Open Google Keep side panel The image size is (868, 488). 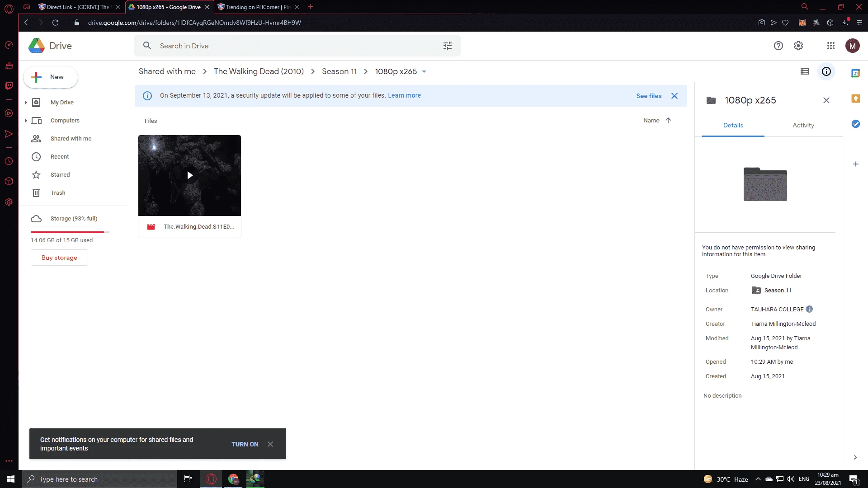pos(855,99)
